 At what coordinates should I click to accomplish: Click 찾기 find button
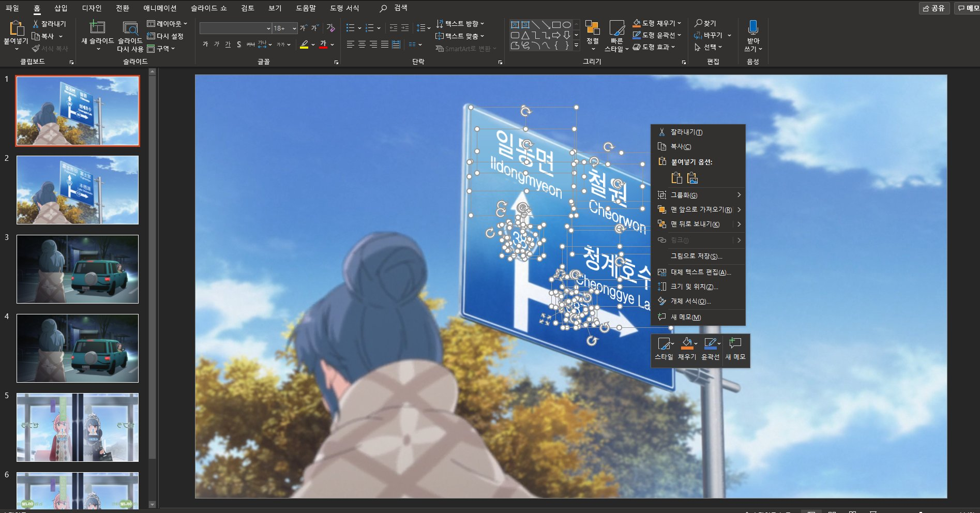705,23
